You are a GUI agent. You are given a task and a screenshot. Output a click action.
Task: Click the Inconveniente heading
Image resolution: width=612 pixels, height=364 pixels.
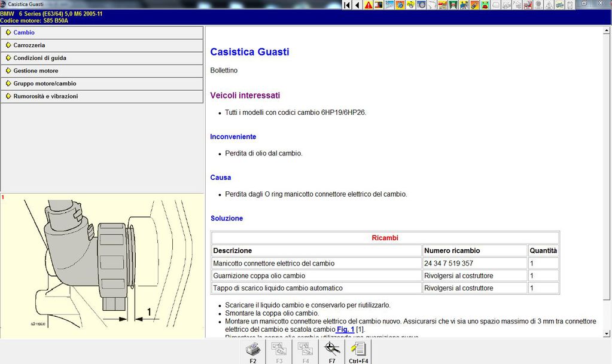coord(233,136)
